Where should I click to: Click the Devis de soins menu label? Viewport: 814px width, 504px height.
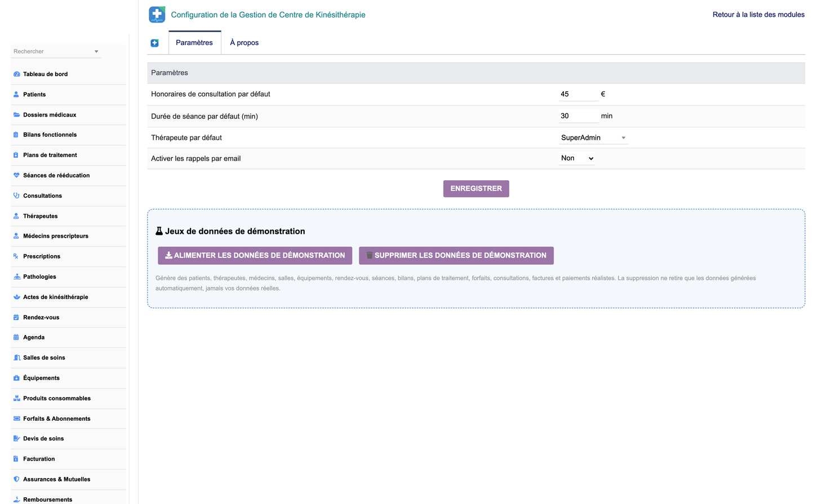tap(43, 439)
